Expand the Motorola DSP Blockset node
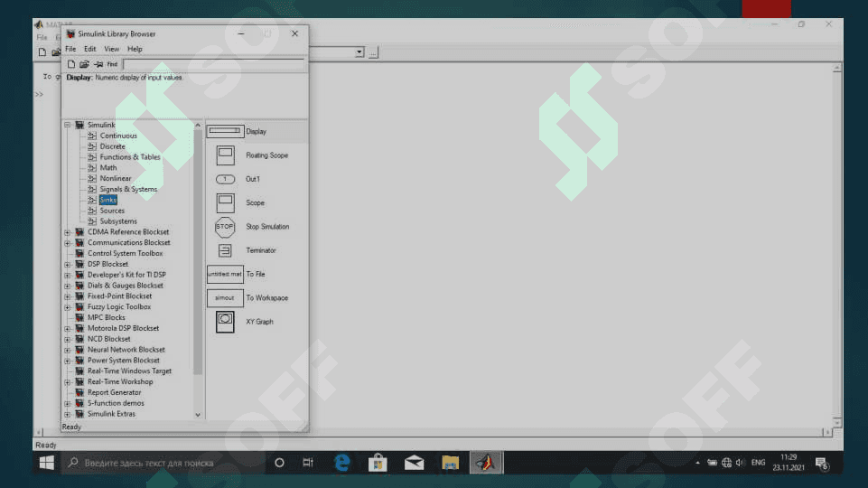 coord(67,328)
